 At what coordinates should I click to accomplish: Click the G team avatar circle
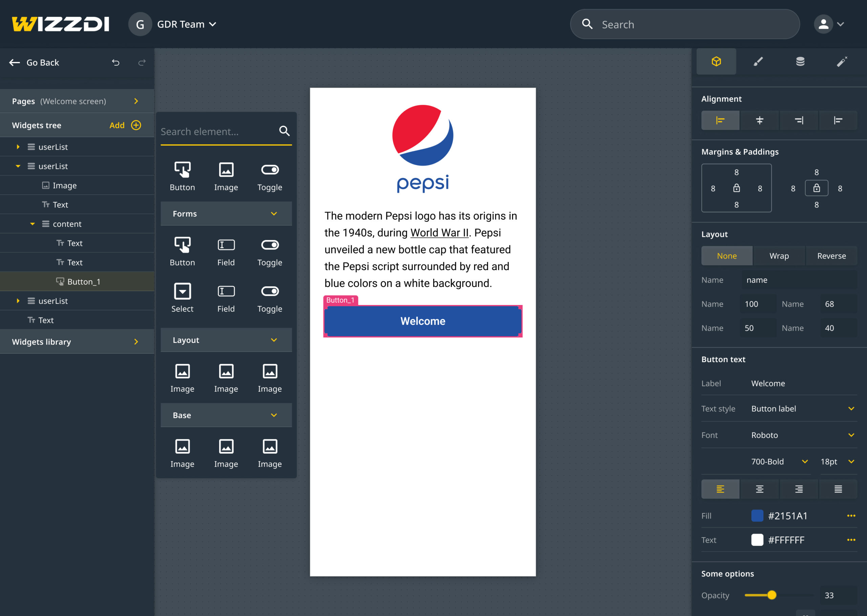(140, 24)
